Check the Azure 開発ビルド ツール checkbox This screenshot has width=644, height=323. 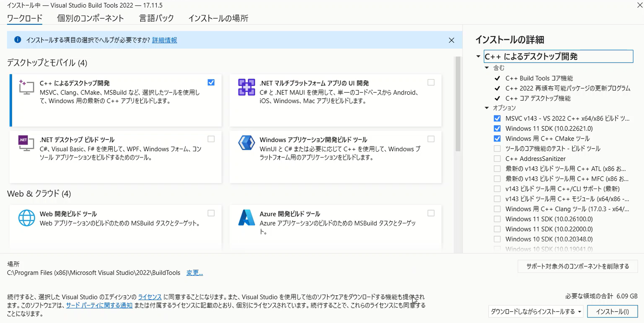431,213
